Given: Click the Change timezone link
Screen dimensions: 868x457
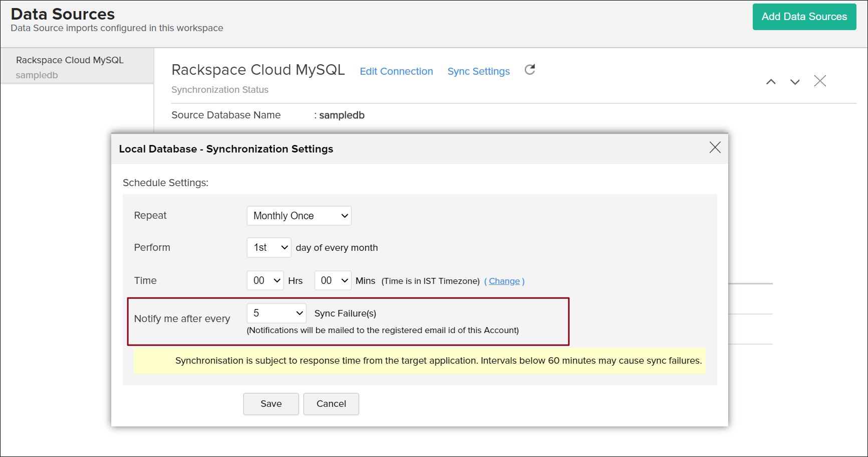Looking at the screenshot, I should (x=504, y=281).
